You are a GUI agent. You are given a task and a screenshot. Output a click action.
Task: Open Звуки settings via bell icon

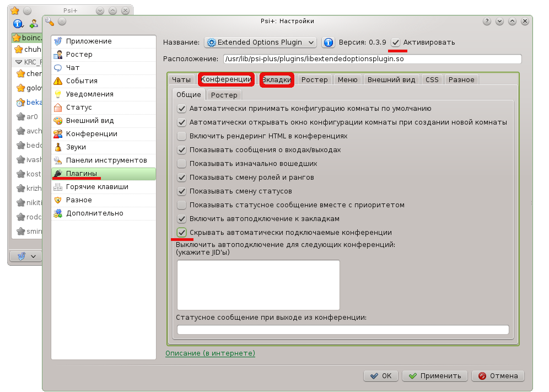coord(58,147)
